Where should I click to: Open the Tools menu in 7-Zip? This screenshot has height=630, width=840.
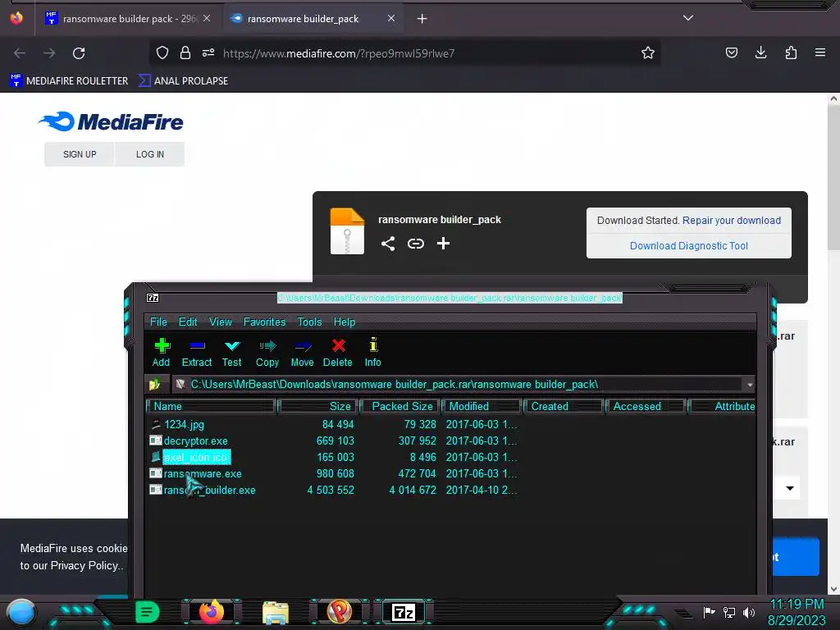[309, 322]
